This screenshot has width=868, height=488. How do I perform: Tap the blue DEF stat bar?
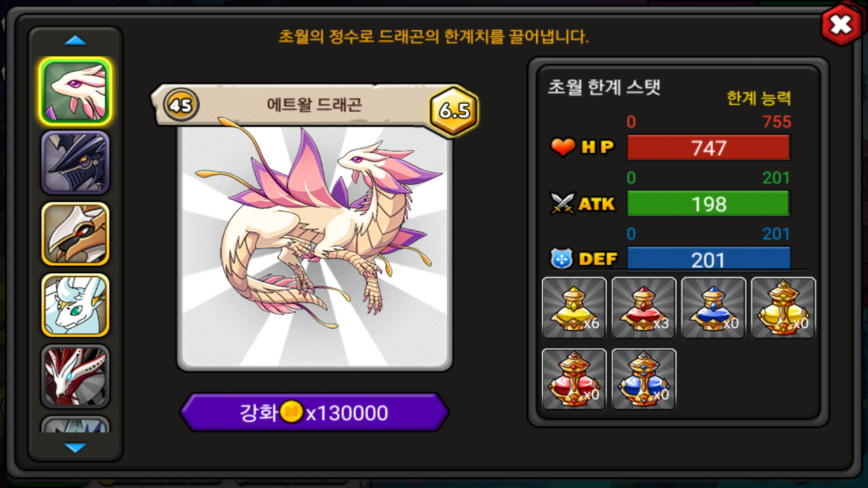(x=709, y=260)
